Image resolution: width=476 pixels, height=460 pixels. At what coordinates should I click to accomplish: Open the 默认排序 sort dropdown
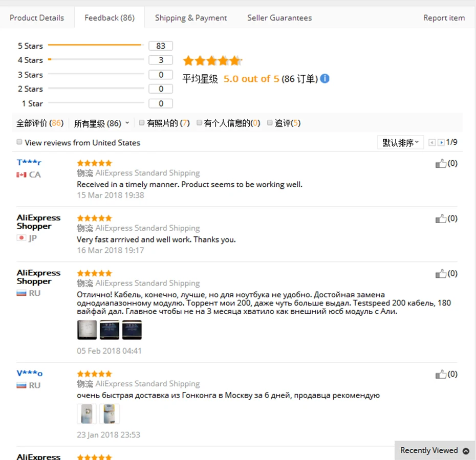coord(400,143)
